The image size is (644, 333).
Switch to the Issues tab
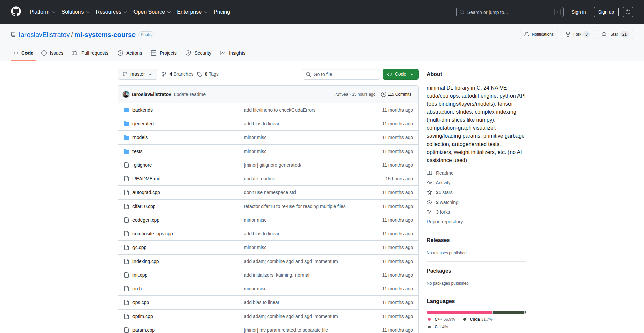pos(52,53)
